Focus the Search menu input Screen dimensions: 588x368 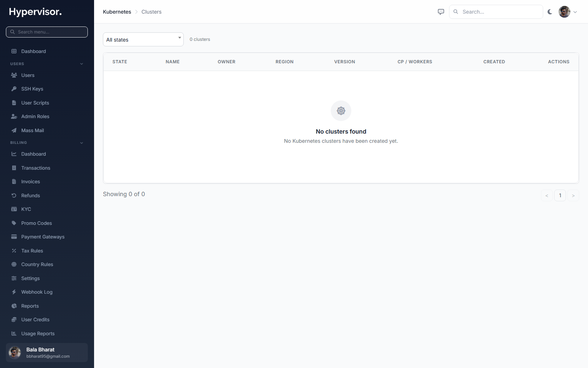coord(47,32)
